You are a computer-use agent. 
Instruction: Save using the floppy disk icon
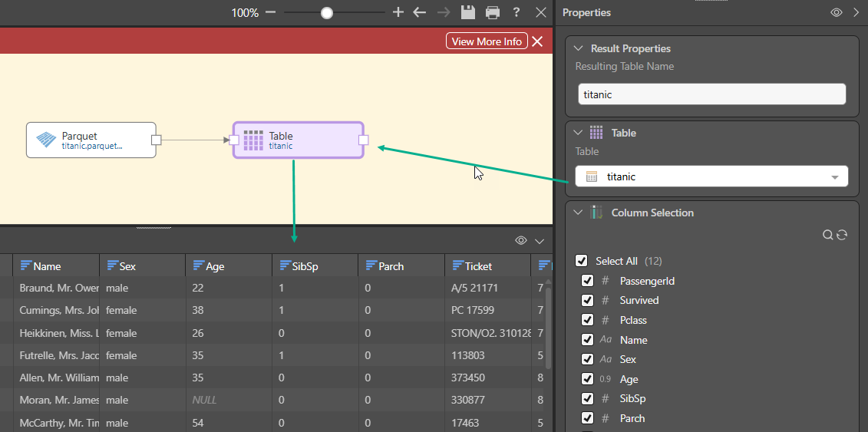click(x=467, y=12)
